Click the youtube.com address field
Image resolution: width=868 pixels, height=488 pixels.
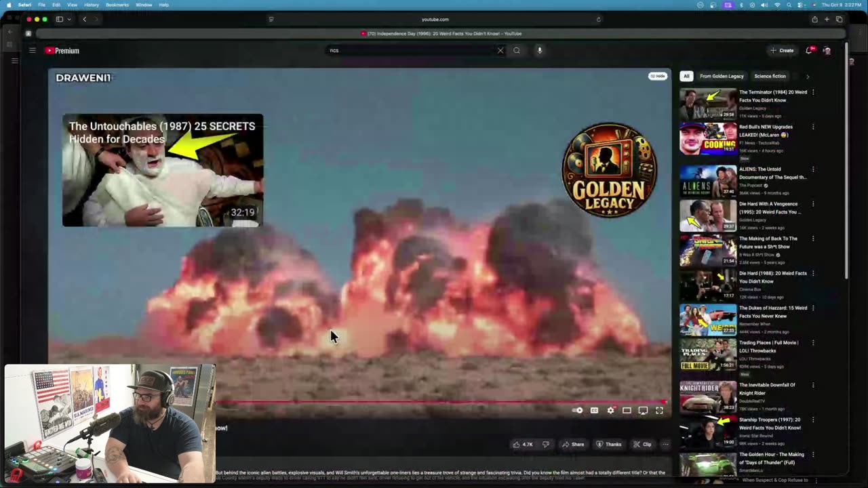tap(435, 19)
